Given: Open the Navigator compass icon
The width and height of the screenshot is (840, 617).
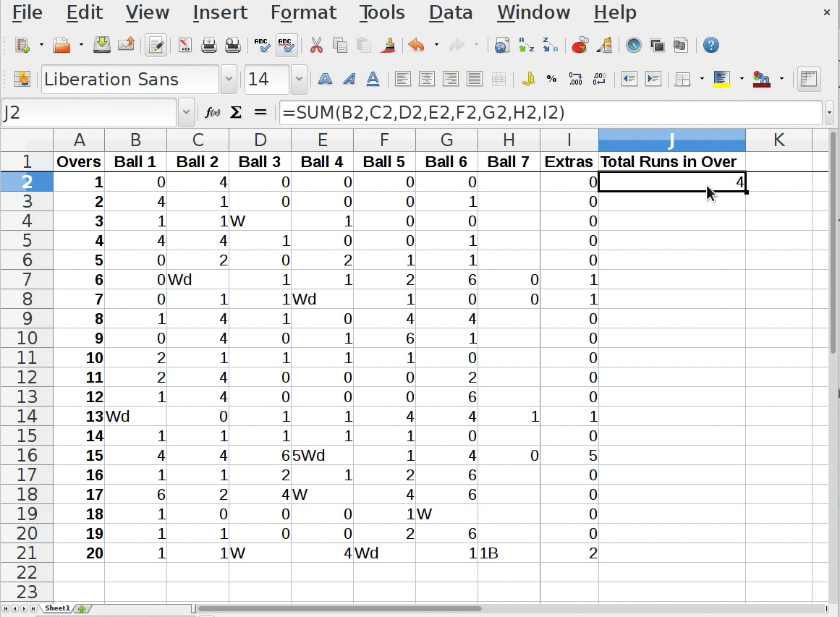Looking at the screenshot, I should click(634, 46).
